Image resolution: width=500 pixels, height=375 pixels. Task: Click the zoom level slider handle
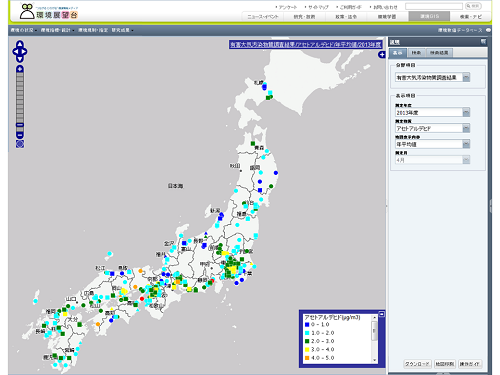(20, 125)
